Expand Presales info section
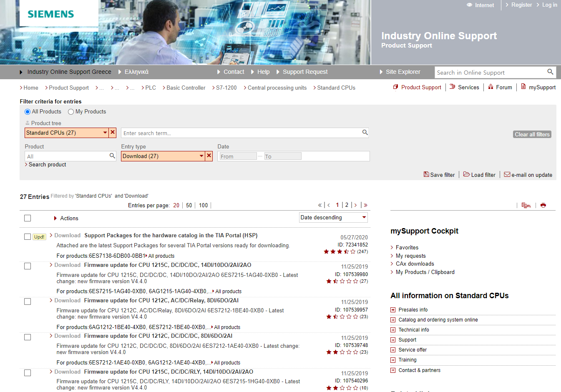561x392 pixels. click(x=393, y=310)
